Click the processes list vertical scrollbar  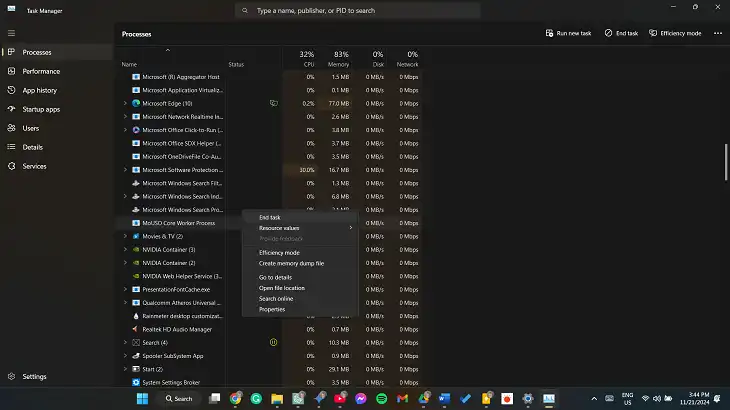click(725, 162)
